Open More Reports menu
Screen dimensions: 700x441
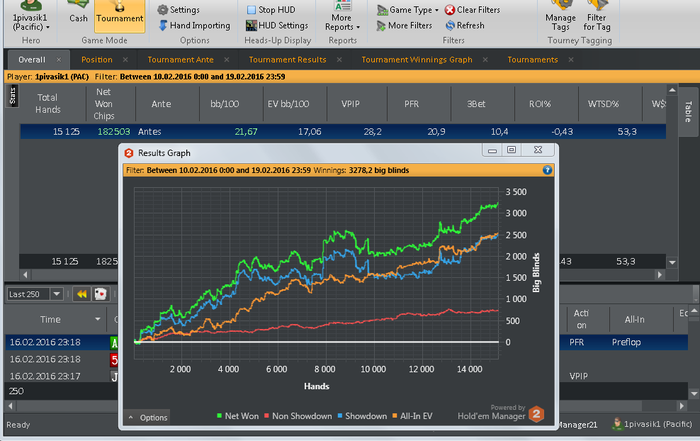342,17
